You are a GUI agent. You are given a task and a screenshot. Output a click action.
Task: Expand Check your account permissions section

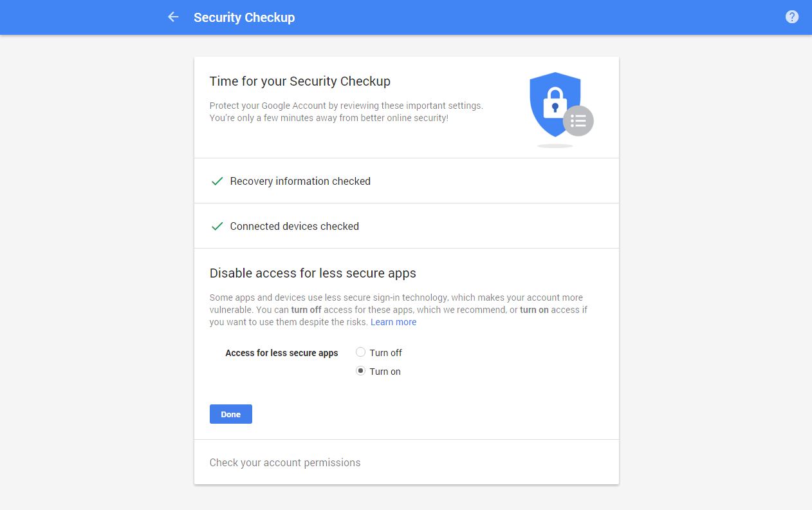(x=407, y=462)
